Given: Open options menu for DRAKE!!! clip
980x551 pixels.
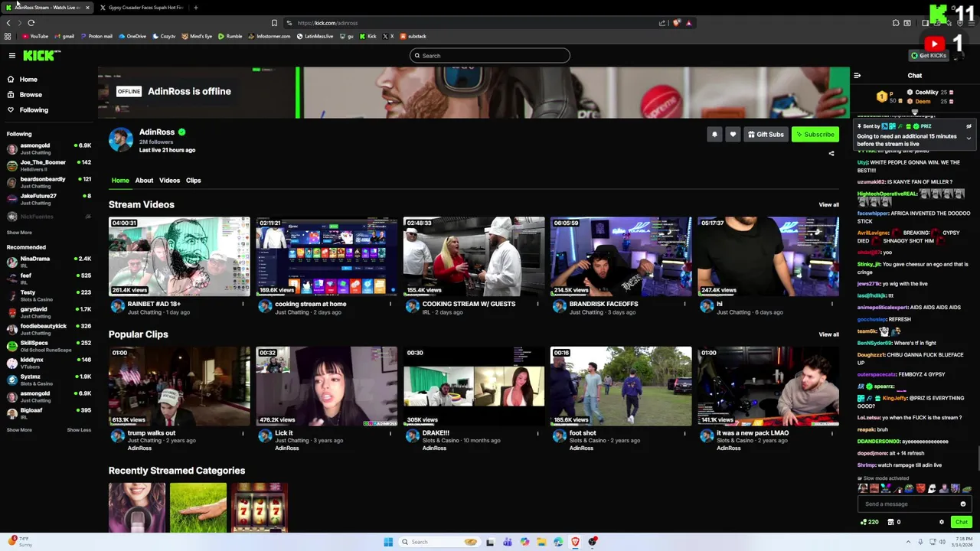Looking at the screenshot, I should [x=537, y=433].
